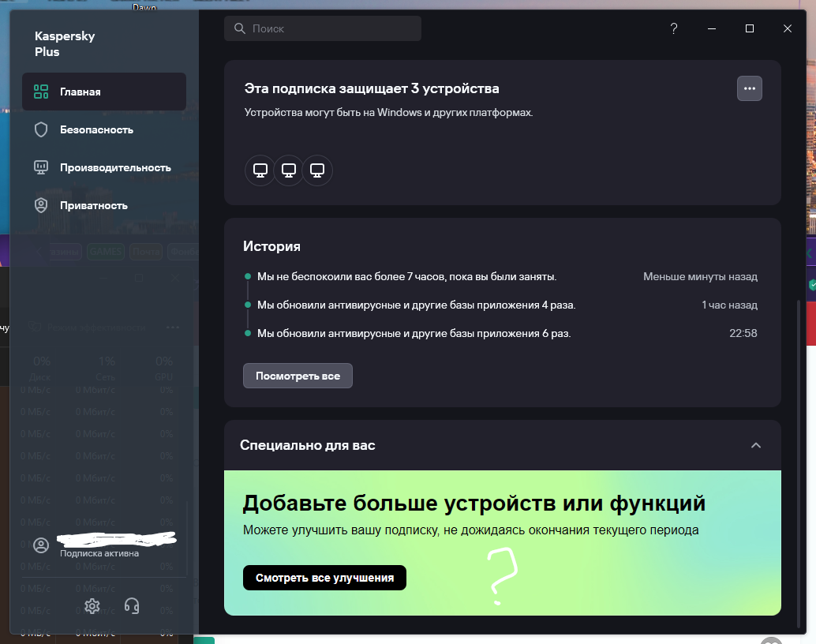Open the Безопасность section
816x644 pixels.
point(104,129)
